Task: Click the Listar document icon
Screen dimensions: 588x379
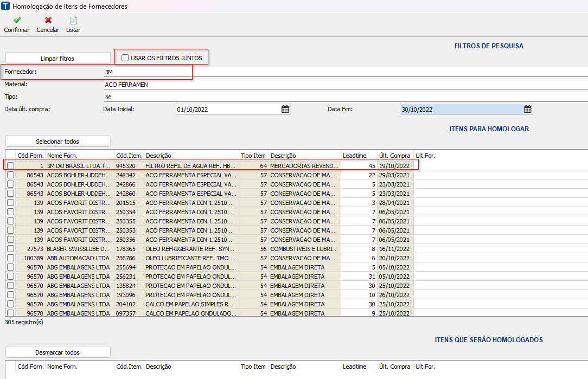Action: 73,20
